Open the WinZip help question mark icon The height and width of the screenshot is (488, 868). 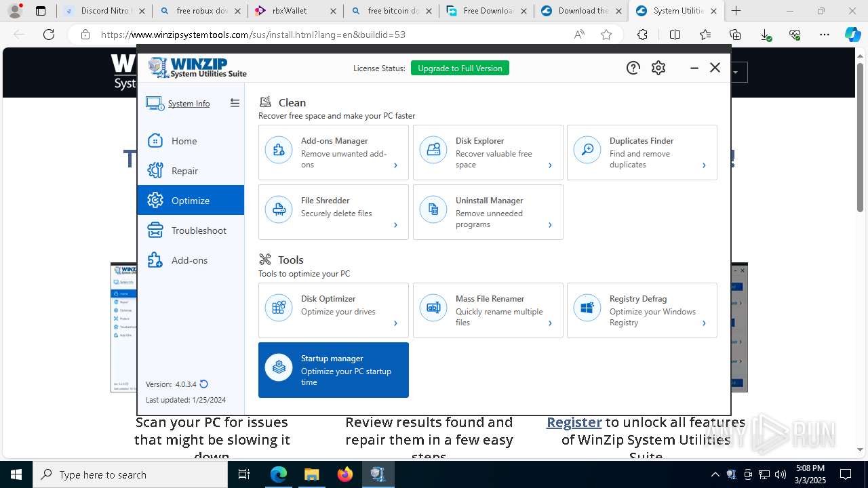[633, 68]
